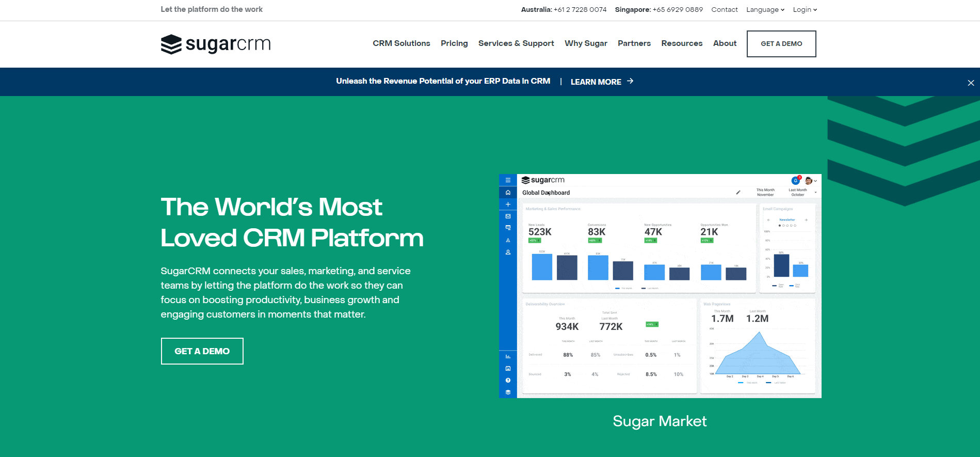This screenshot has height=457, width=980.
Task: Click the heading The World's Most Loved CRM Platform
Action: [292, 223]
